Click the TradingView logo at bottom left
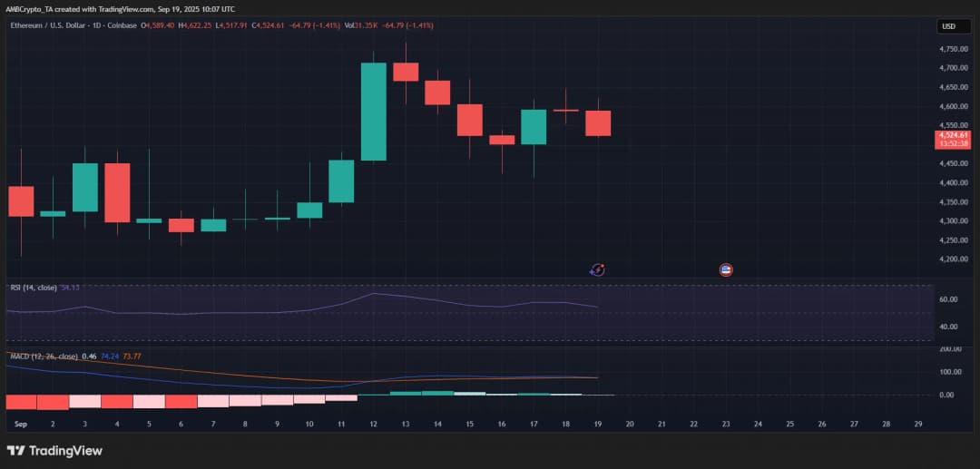 (54, 451)
